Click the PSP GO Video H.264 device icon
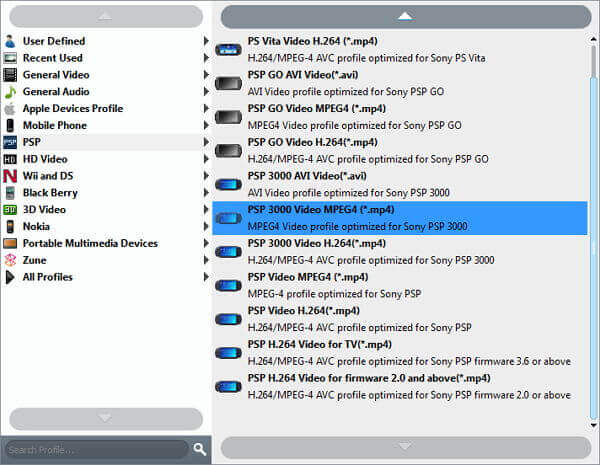Screen dimensions: 600x465 (228, 150)
